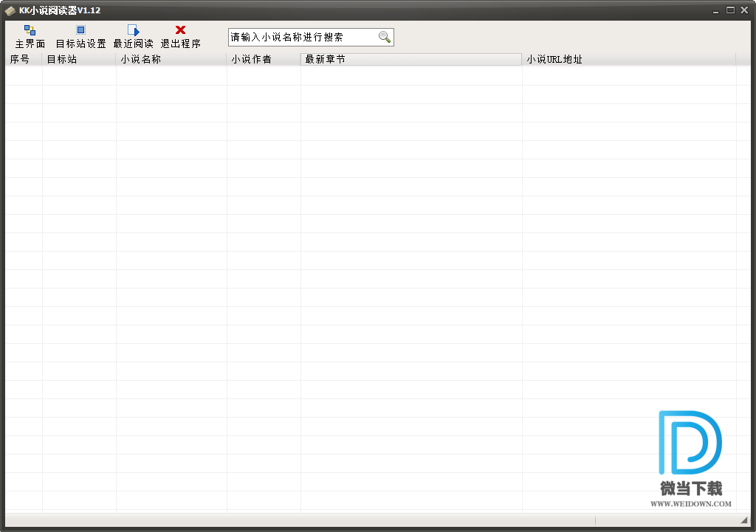
Task: Focus the 请输入小说名称进行搜索 search box
Action: point(303,37)
